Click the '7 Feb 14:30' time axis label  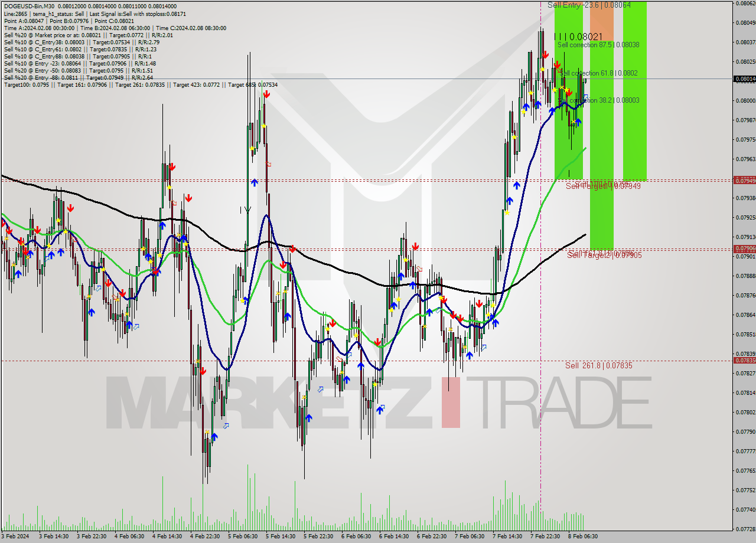pyautogui.click(x=507, y=537)
